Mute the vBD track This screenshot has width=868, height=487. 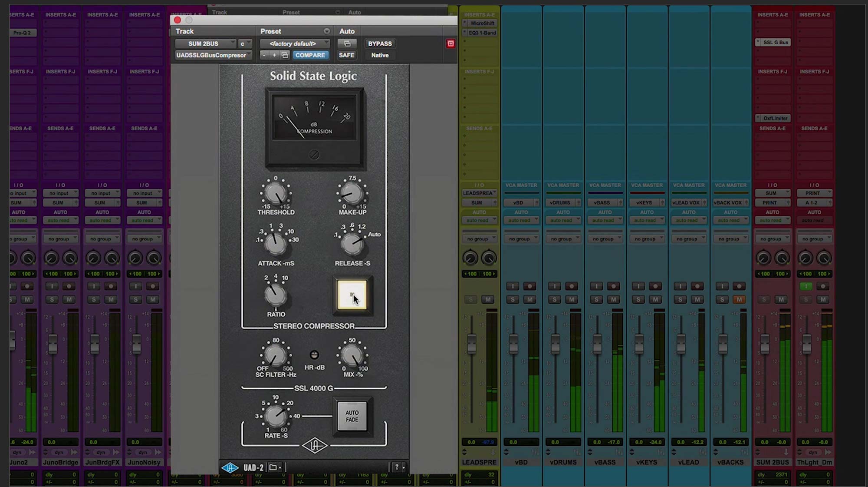[529, 299]
